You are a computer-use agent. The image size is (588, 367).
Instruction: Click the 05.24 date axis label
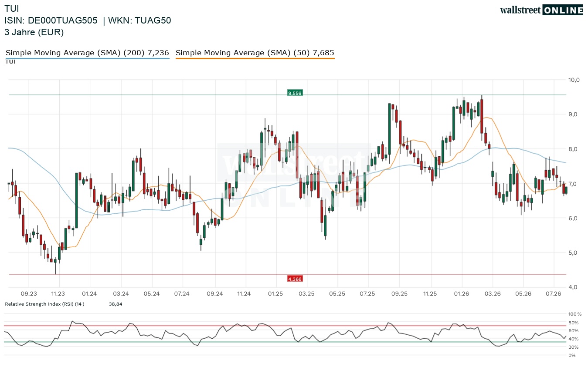[x=151, y=294]
